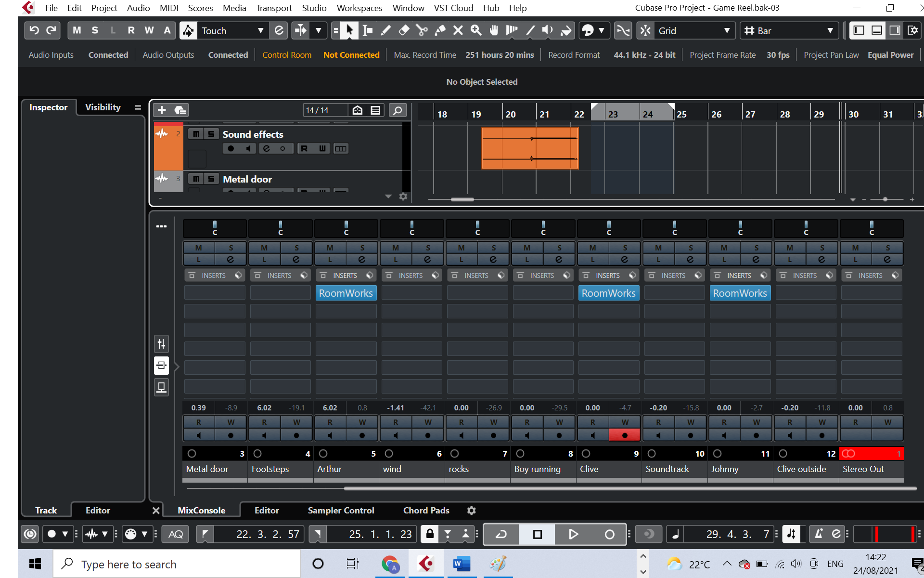The height and width of the screenshot is (578, 924).
Task: Open channel settings for the Sound effects track
Action: tap(266, 148)
